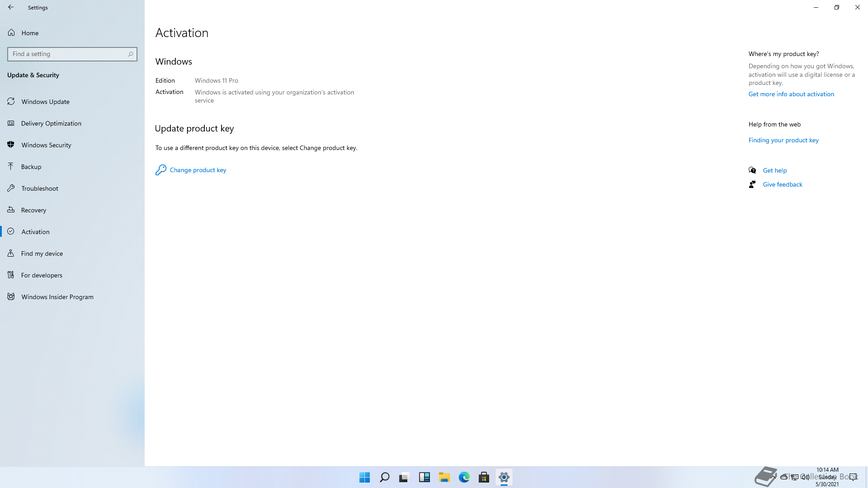Click the search magnifier in Find a setting

pyautogui.click(x=131, y=54)
